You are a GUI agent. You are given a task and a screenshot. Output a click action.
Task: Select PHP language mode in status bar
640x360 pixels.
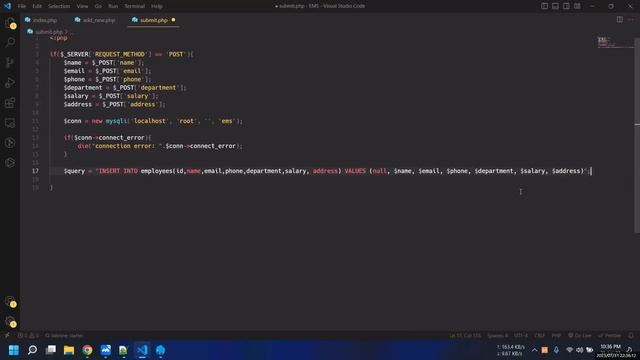tap(556, 336)
